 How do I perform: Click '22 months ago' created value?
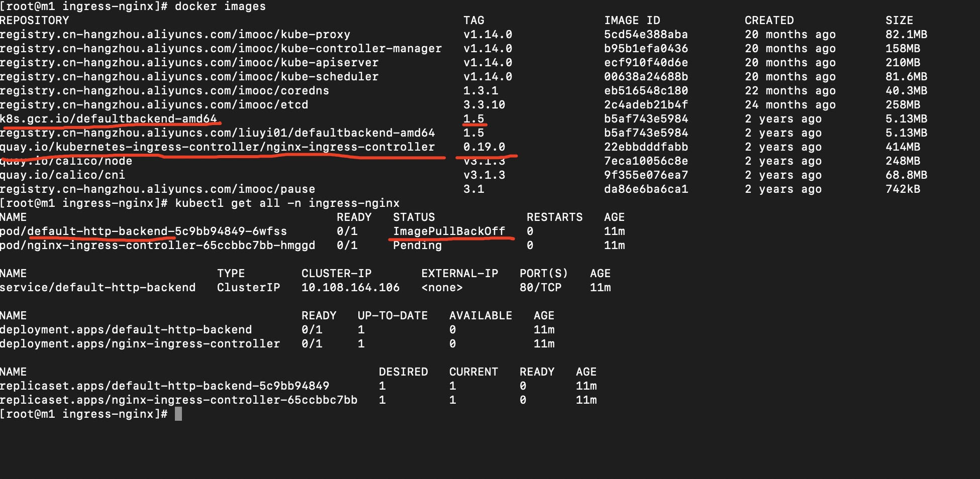click(790, 91)
